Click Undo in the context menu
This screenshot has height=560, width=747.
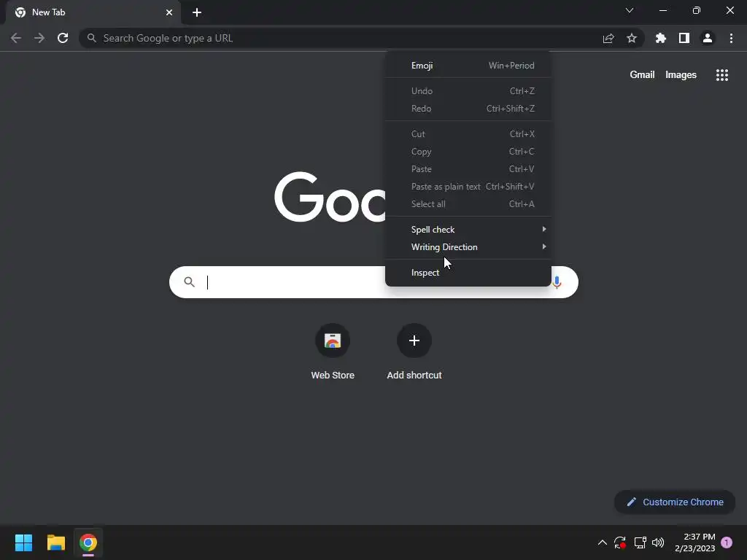(468, 91)
